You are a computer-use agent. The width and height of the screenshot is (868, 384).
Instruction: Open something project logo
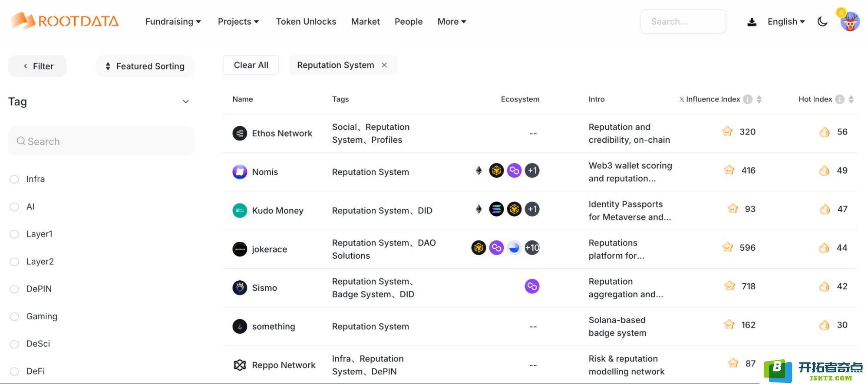(240, 326)
